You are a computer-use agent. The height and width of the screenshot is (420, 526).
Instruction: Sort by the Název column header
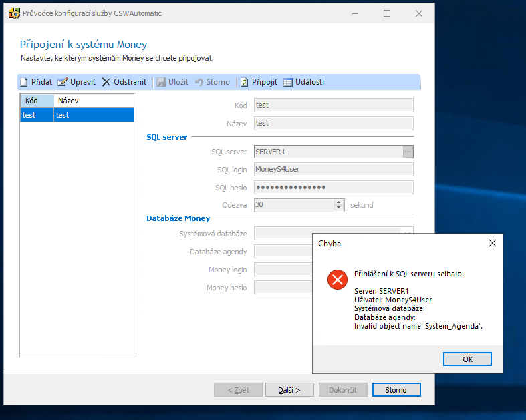(x=94, y=101)
